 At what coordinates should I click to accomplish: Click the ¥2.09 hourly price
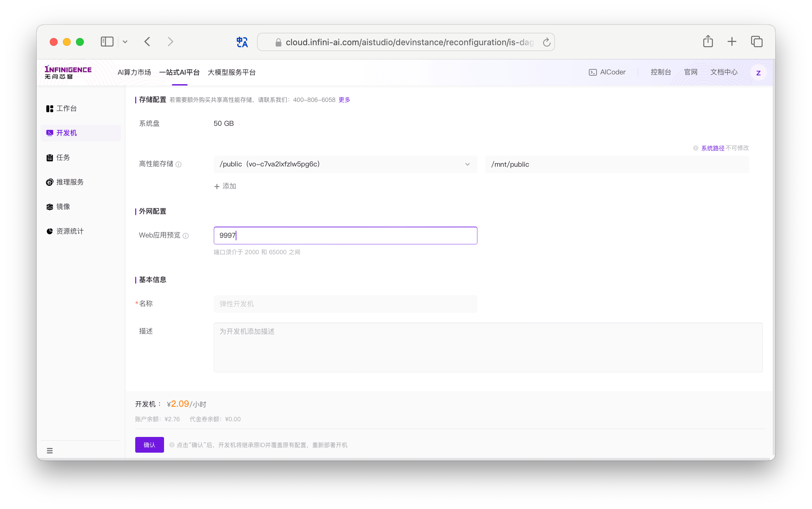tap(178, 404)
